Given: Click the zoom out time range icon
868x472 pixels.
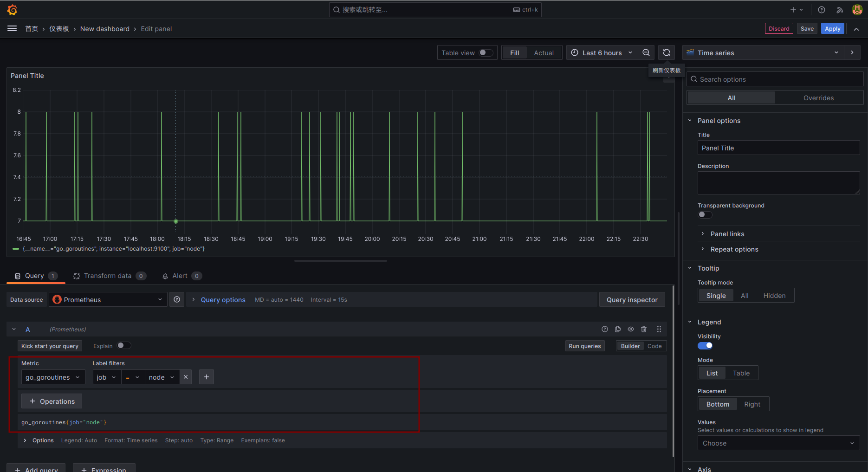Looking at the screenshot, I should click(x=646, y=53).
